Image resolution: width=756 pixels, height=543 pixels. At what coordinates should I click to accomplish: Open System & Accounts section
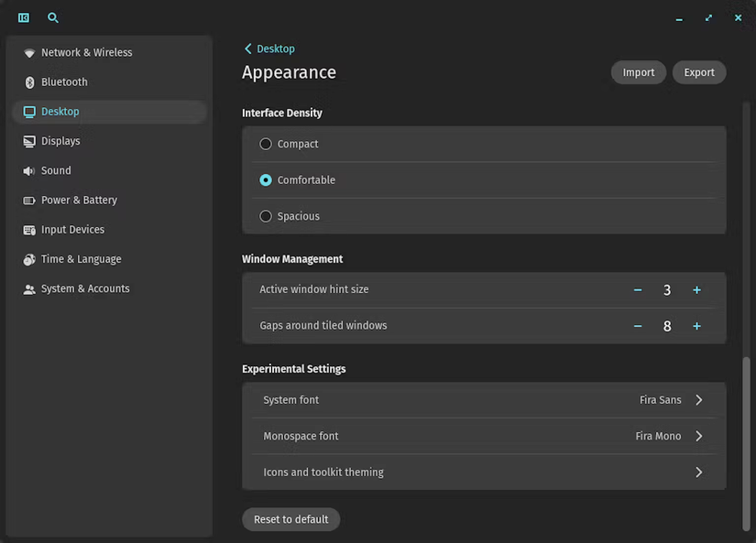(28, 288)
